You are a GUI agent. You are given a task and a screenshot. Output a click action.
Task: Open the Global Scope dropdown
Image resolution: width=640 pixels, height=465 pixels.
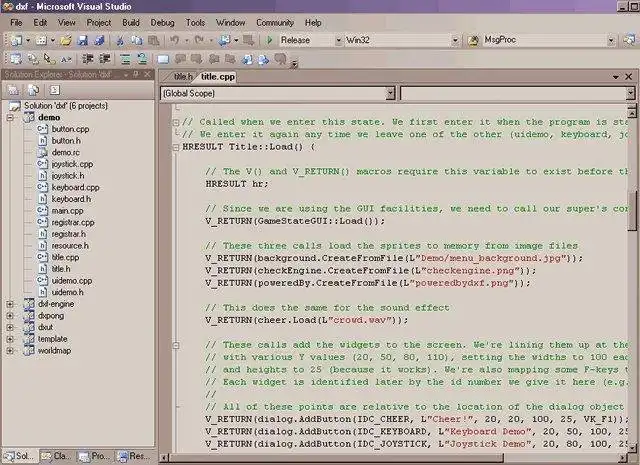[391, 93]
